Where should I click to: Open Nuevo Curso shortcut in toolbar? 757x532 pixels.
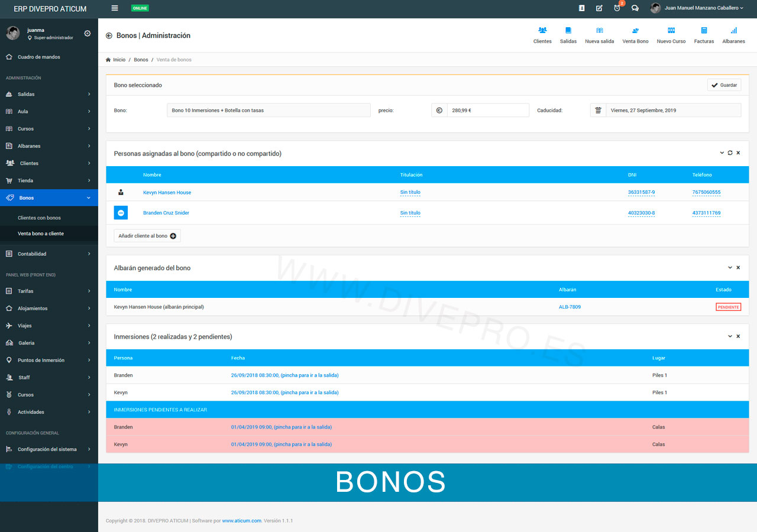pos(671,35)
